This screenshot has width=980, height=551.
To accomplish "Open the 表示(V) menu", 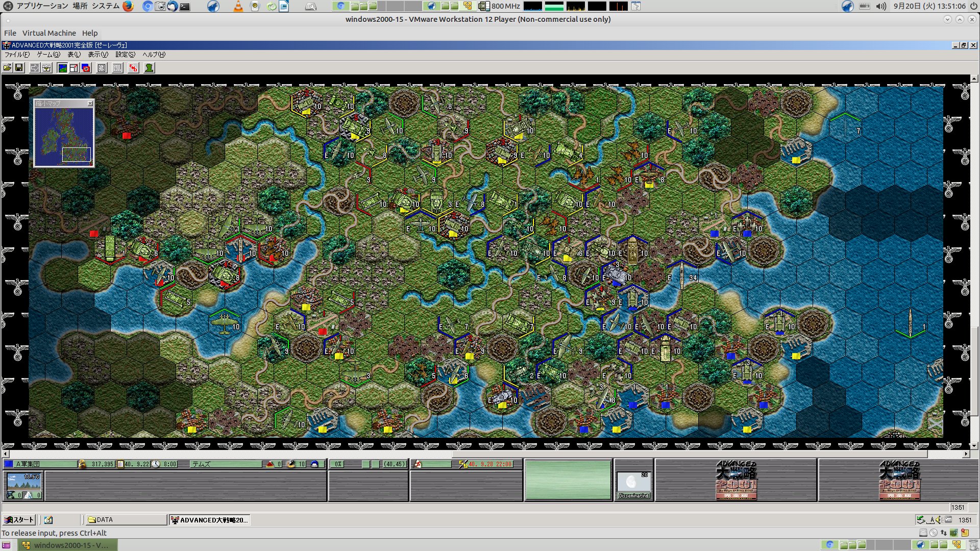I will (x=98, y=55).
